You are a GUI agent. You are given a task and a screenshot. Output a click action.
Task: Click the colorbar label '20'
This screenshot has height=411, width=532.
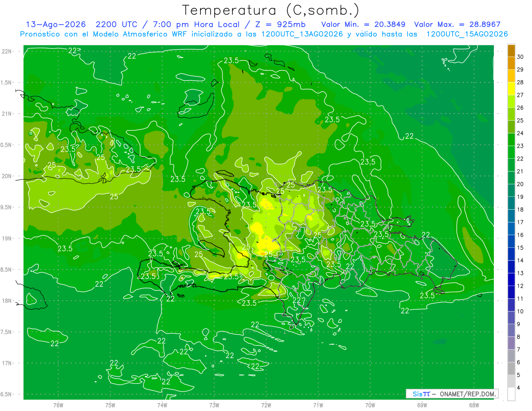point(520,184)
